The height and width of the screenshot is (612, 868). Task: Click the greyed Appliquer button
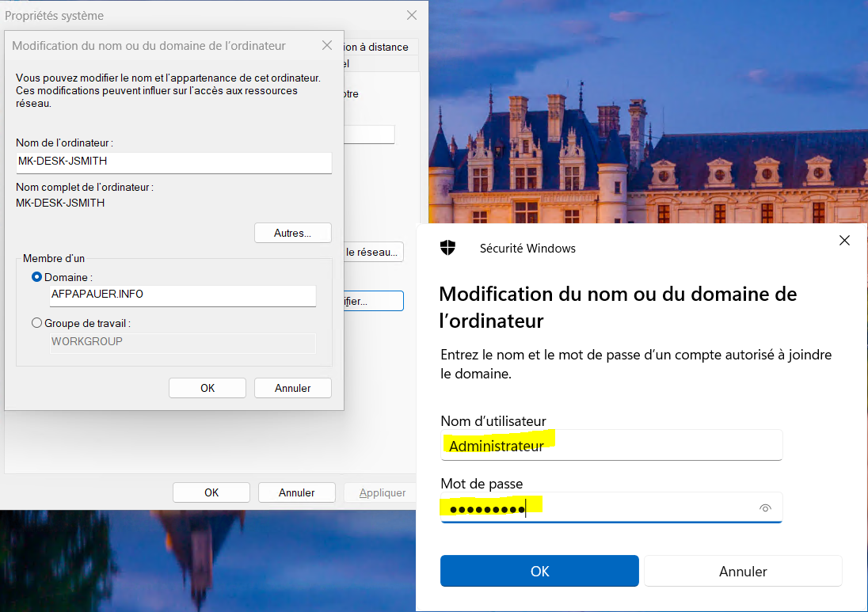click(x=383, y=492)
